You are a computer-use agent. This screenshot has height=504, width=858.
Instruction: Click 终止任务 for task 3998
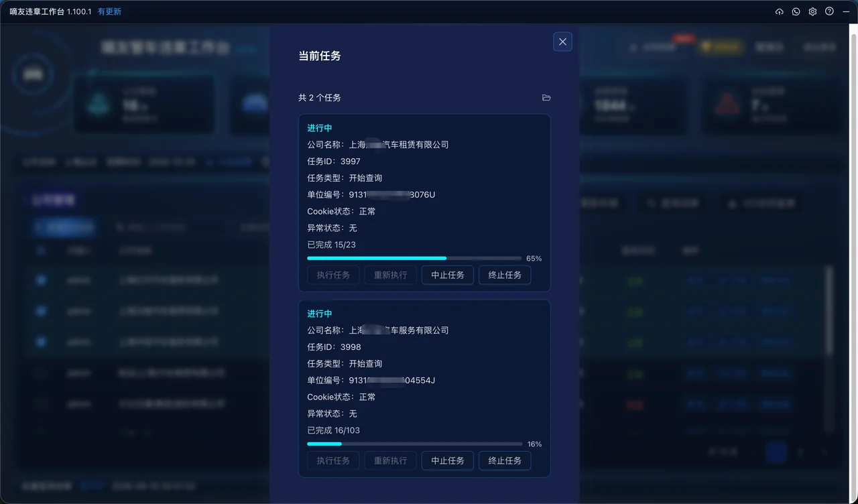pos(505,460)
